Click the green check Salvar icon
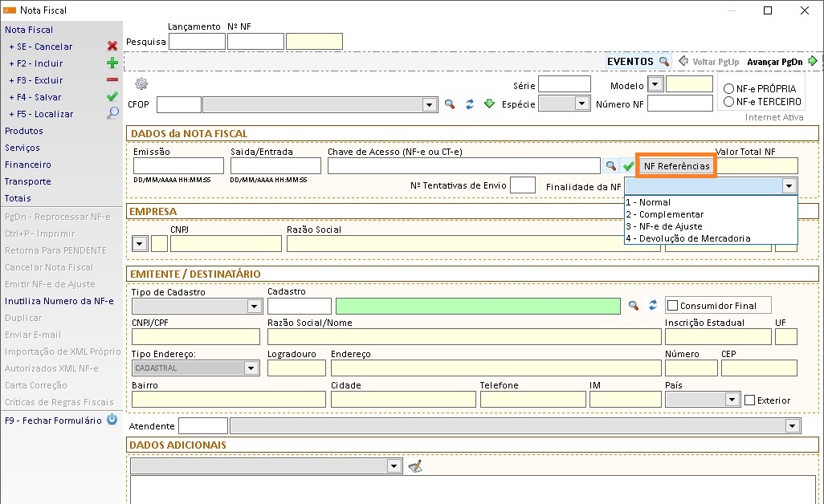This screenshot has height=504, width=824. point(112,97)
